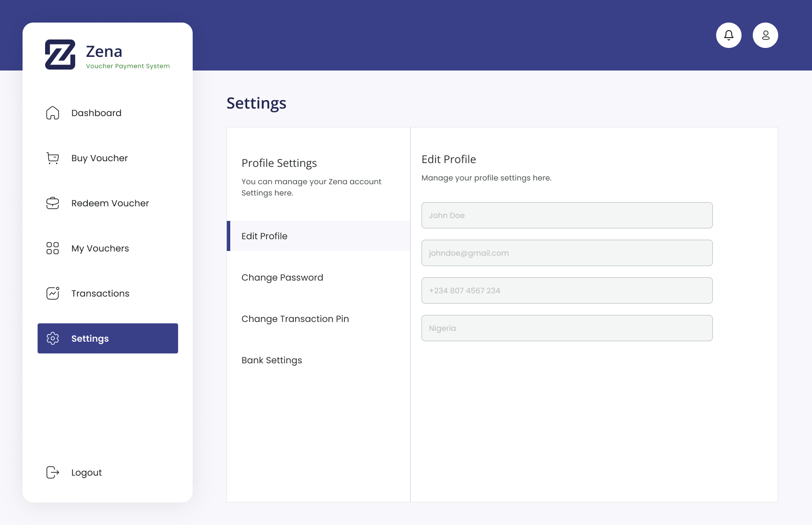The image size is (812, 525).
Task: Open notifications via the bell icon
Action: [729, 35]
